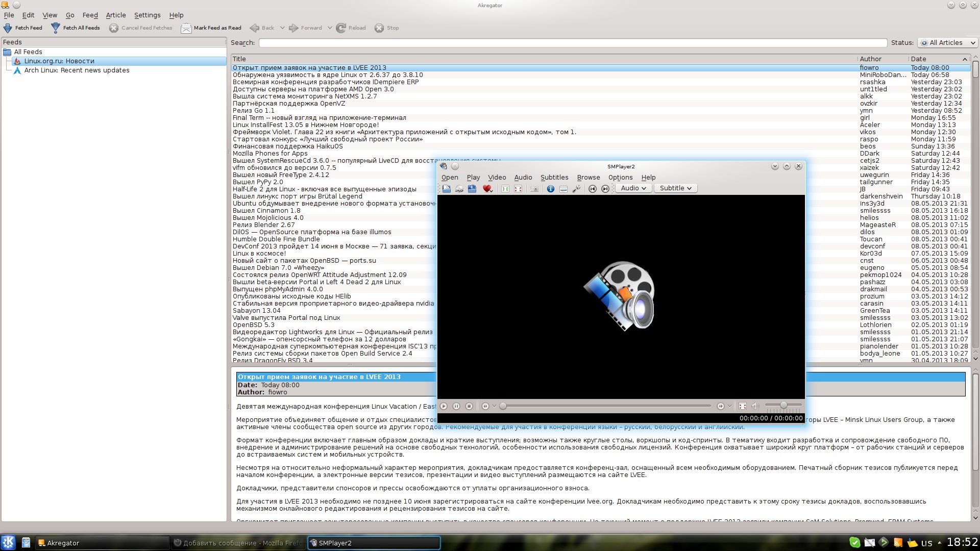Click the screenshot camera icon in SMPlayer
Viewport: 980px width, 551px height.
(534, 189)
